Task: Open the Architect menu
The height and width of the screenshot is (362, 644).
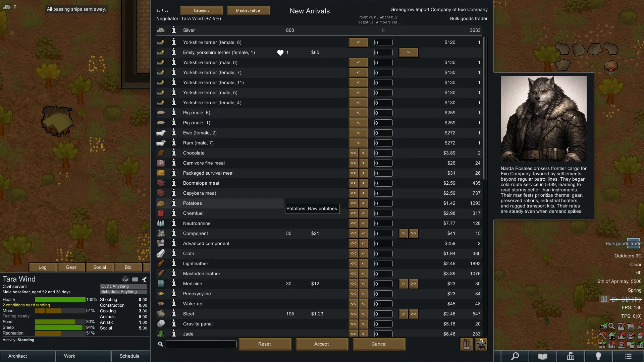Action: pos(17,356)
